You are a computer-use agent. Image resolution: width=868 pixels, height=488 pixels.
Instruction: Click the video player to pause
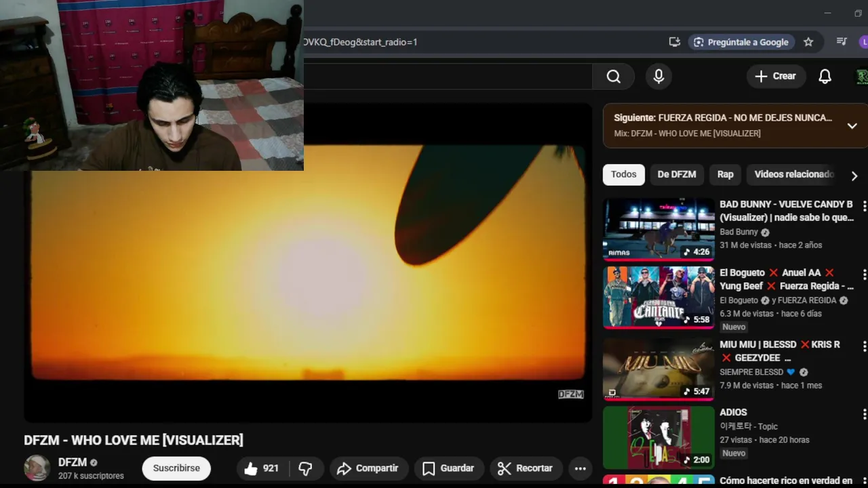pos(308,263)
